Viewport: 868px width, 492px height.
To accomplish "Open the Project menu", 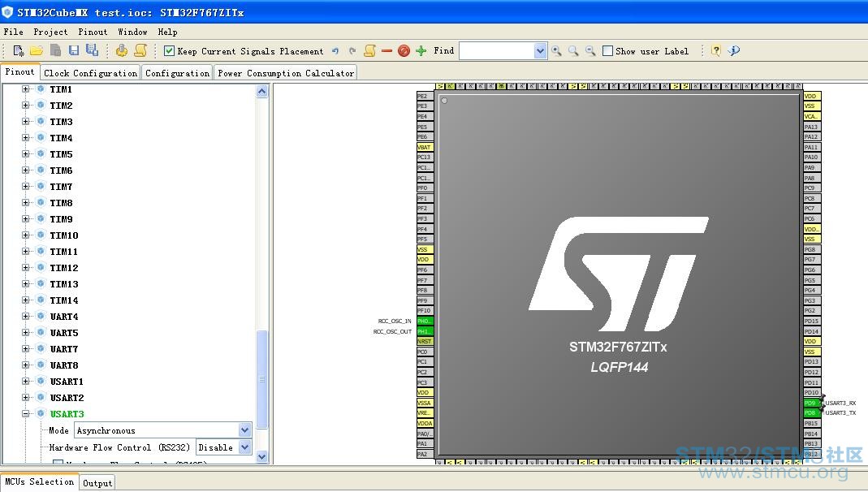I will point(50,32).
